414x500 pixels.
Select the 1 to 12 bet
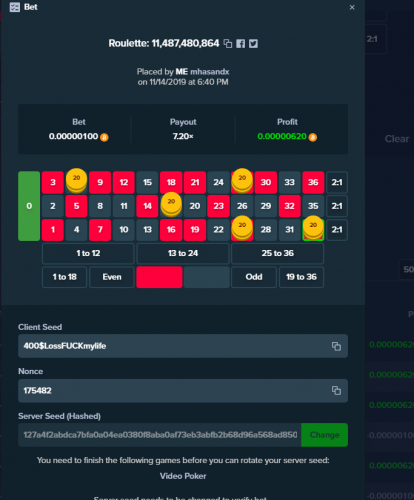point(88,253)
